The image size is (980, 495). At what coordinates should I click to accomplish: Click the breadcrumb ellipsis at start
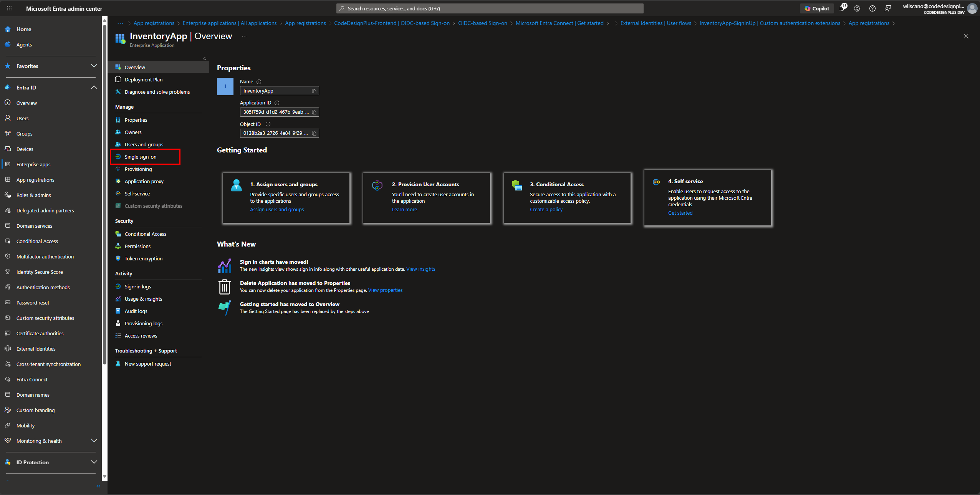click(120, 23)
